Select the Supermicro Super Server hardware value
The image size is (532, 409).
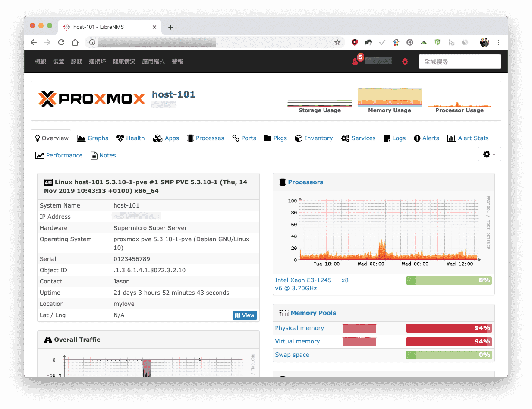pos(150,228)
